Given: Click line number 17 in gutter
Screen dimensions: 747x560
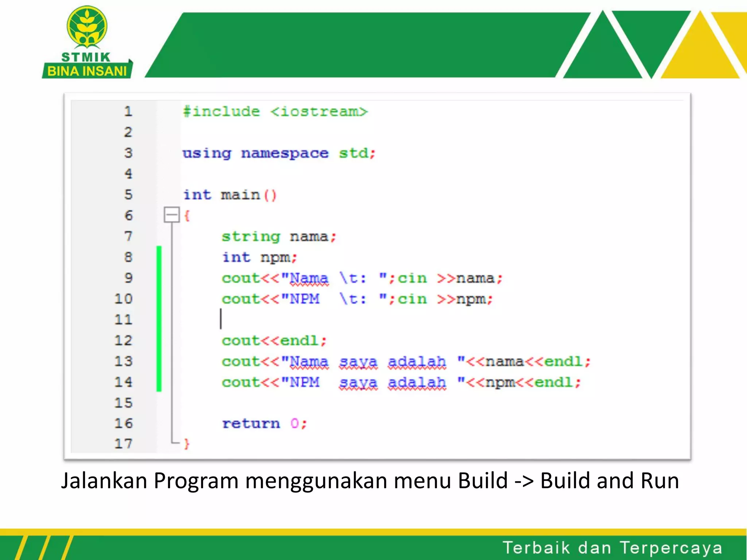Looking at the screenshot, I should (123, 444).
